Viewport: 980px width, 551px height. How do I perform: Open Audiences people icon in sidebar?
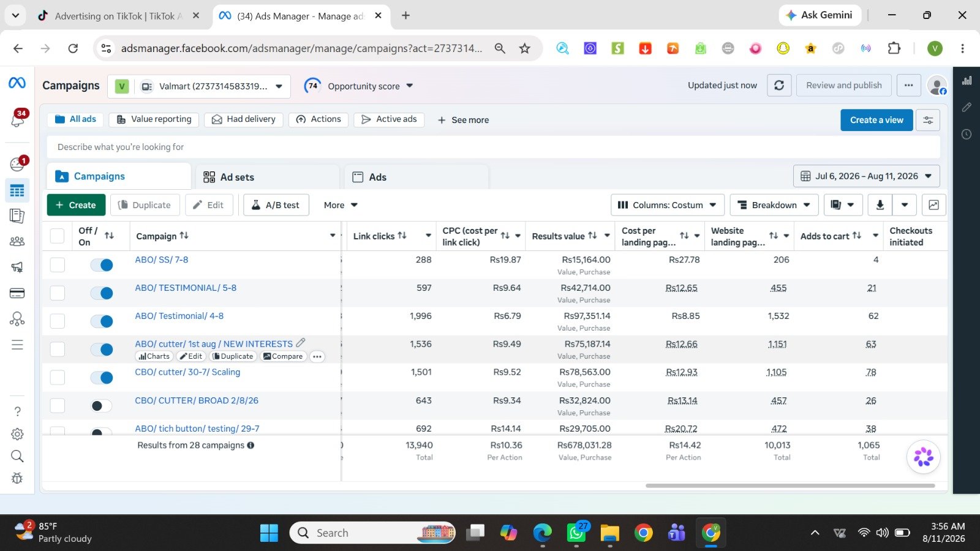click(17, 241)
